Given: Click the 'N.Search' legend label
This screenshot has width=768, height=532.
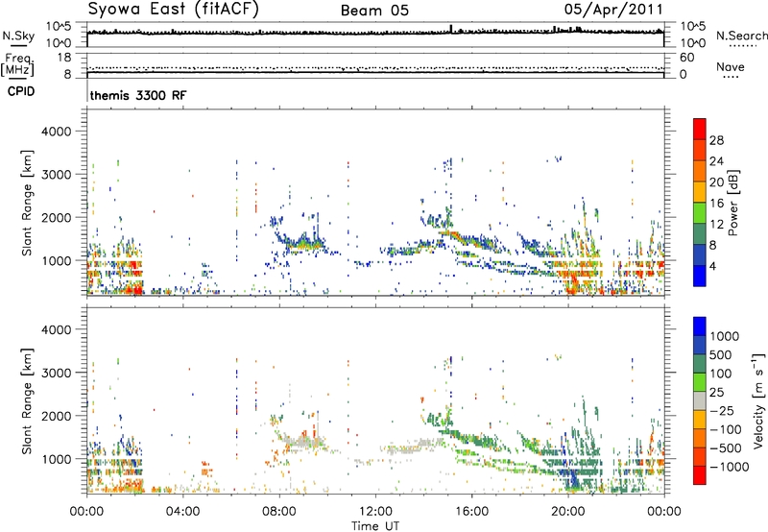Looking at the screenshot, I should pos(741,36).
